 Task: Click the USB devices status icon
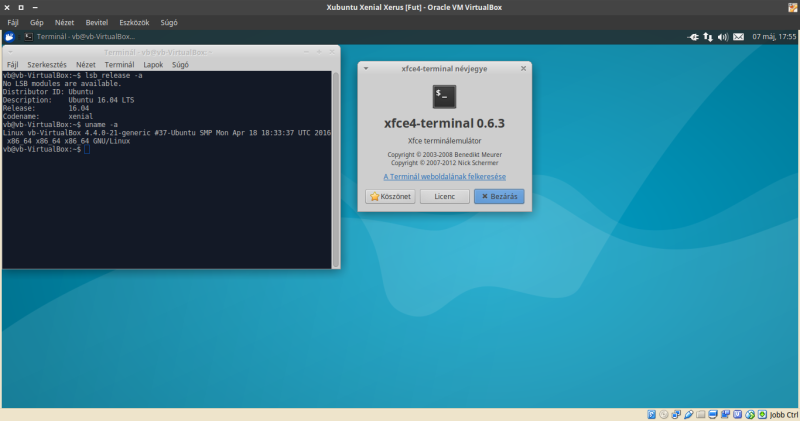point(688,415)
